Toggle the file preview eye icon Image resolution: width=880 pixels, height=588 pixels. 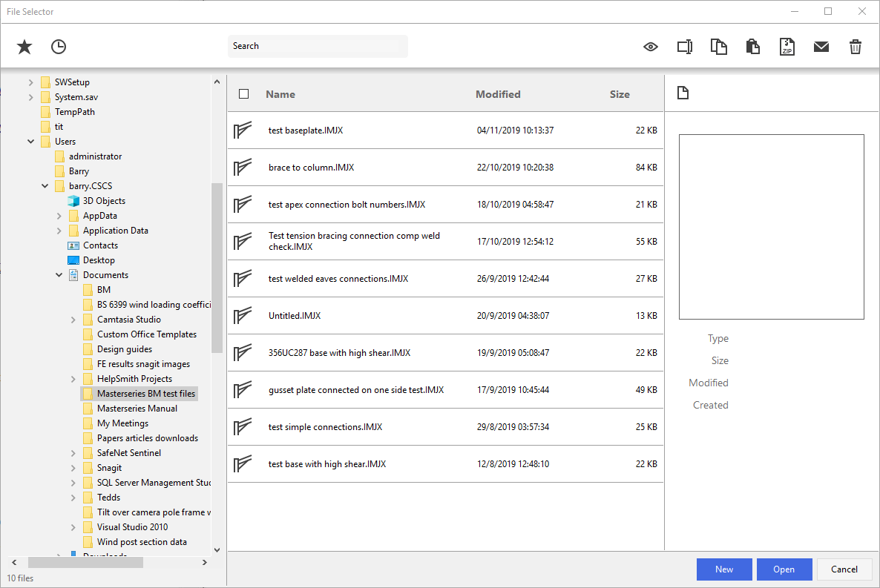point(650,46)
